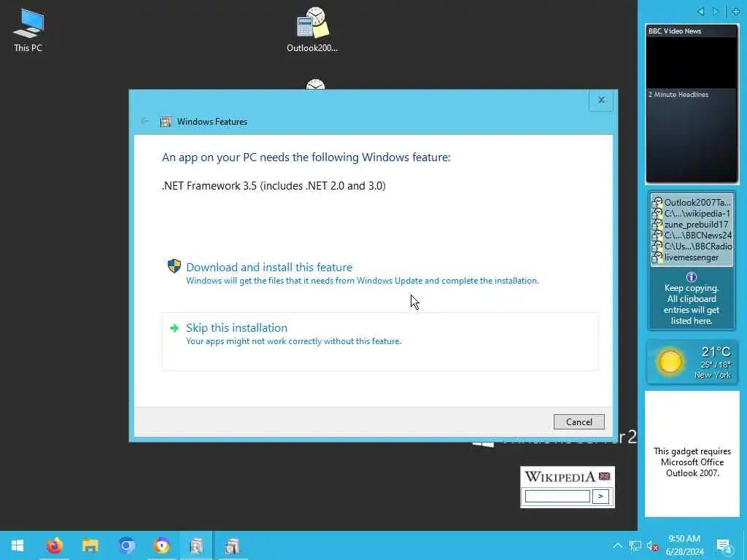Click the 21°C temperature reading

pyautogui.click(x=716, y=352)
